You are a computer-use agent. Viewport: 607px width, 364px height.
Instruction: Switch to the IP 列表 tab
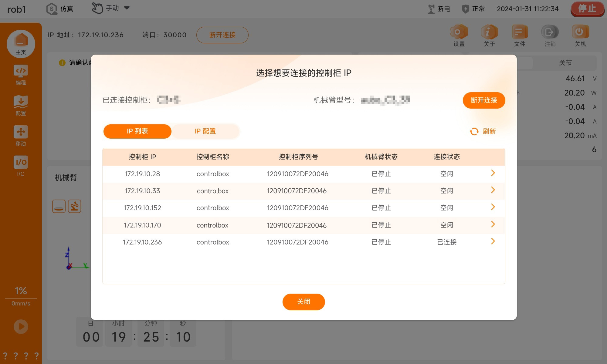137,131
